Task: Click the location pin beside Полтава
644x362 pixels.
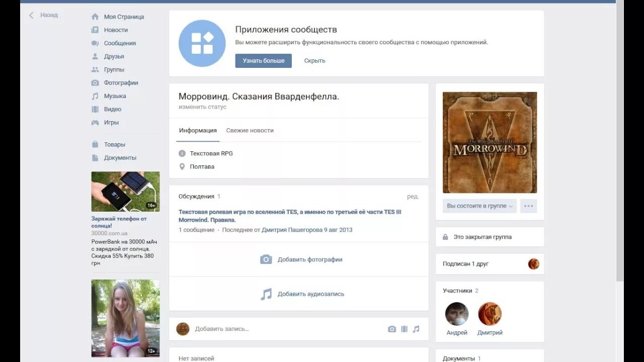Action: coord(182,166)
